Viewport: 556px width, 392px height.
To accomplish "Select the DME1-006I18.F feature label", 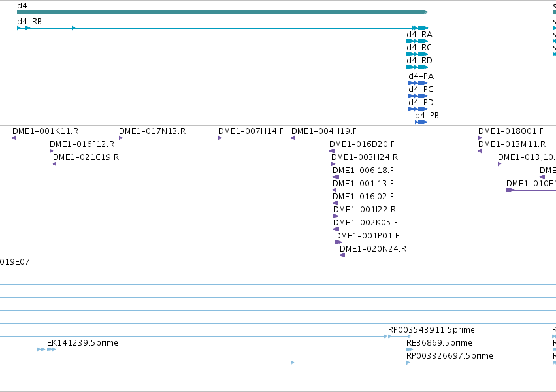I will point(363,171).
